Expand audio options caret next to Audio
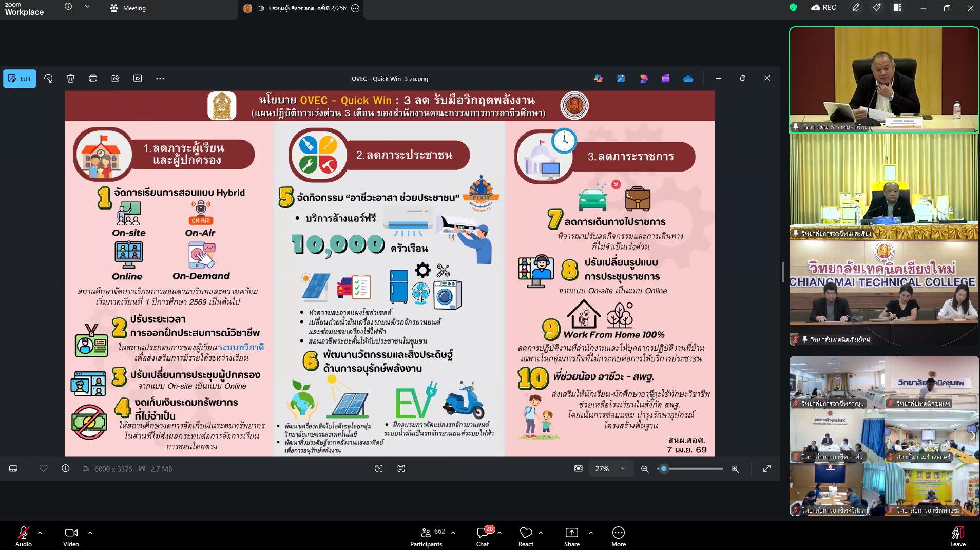 [40, 533]
